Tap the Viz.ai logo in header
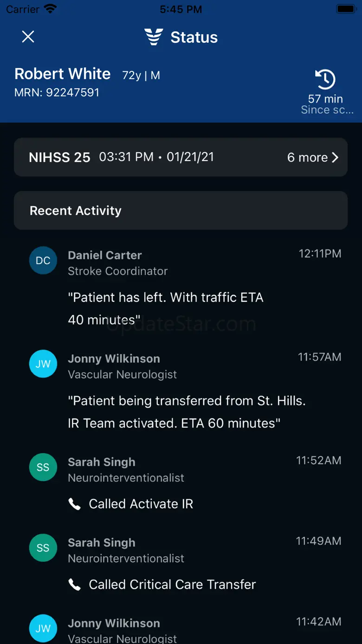This screenshot has height=644, width=362. tap(154, 37)
